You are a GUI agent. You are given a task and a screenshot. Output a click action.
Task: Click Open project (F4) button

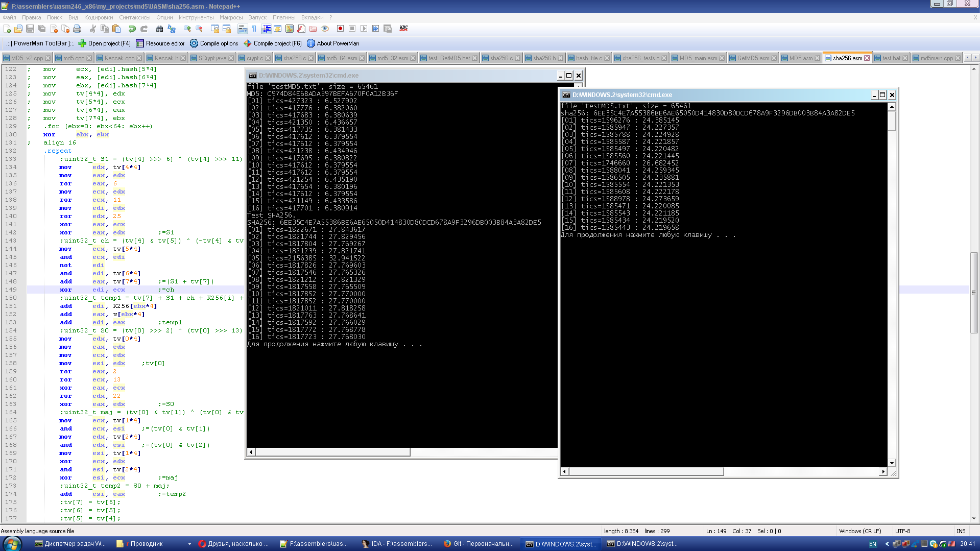104,43
